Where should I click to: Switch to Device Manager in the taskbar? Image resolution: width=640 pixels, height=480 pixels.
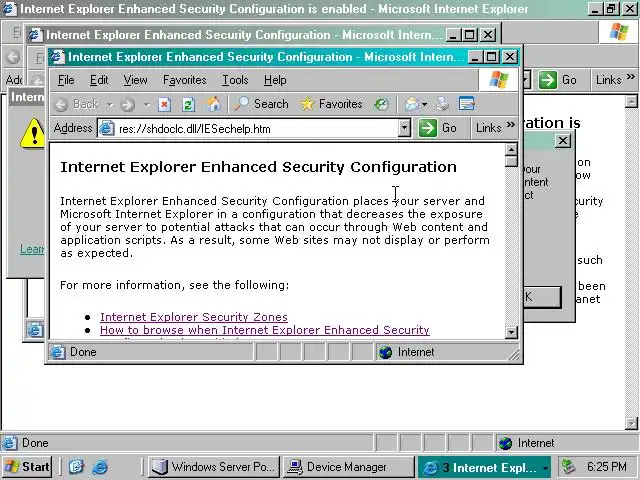348,467
